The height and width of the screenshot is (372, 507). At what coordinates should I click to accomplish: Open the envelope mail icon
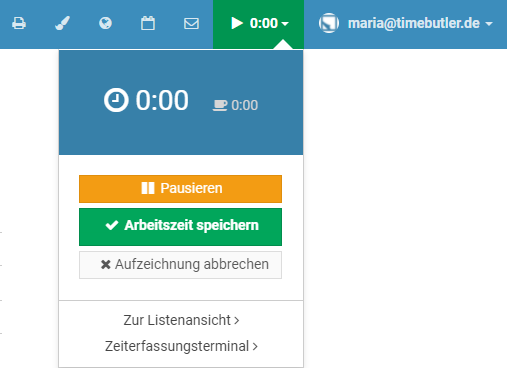(x=191, y=23)
